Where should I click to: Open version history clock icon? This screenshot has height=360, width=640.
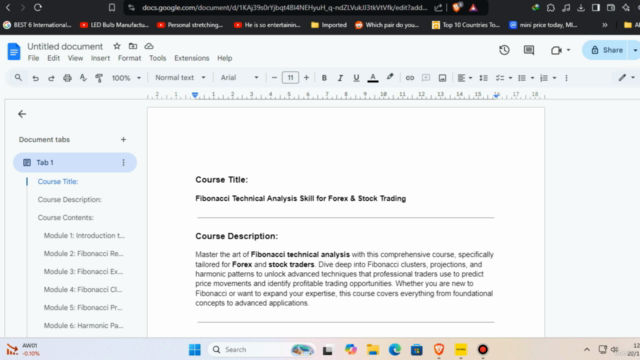(504, 50)
